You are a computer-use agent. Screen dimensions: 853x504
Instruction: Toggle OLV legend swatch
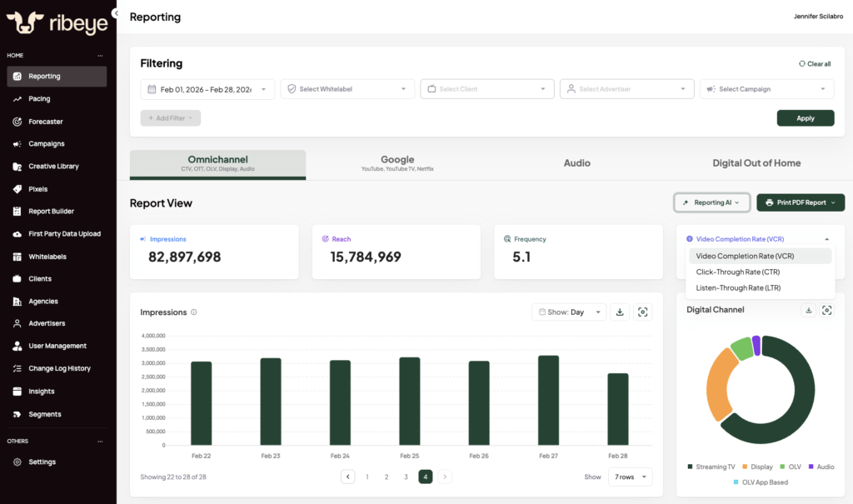(x=782, y=467)
